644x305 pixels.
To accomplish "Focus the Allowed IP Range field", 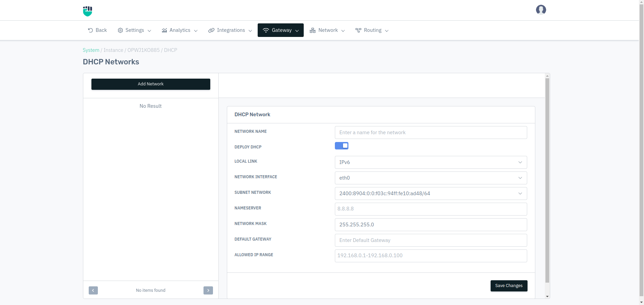I will tap(431, 256).
